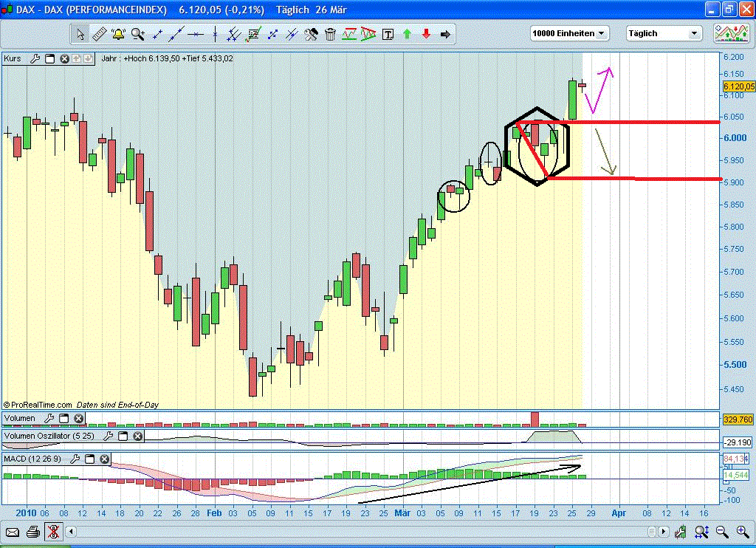The height and width of the screenshot is (548, 756).
Task: Select the blue diagonal points tool
Action: pos(272,34)
